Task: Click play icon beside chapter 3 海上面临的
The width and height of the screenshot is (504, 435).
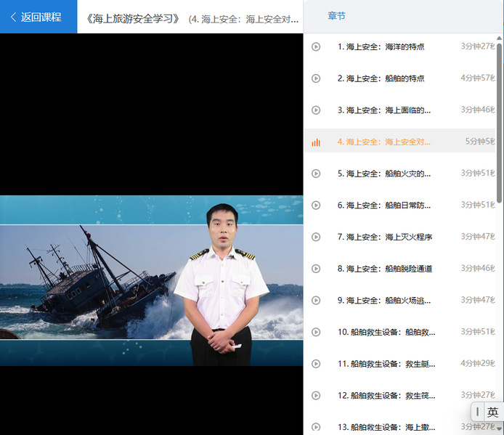Action: point(316,110)
